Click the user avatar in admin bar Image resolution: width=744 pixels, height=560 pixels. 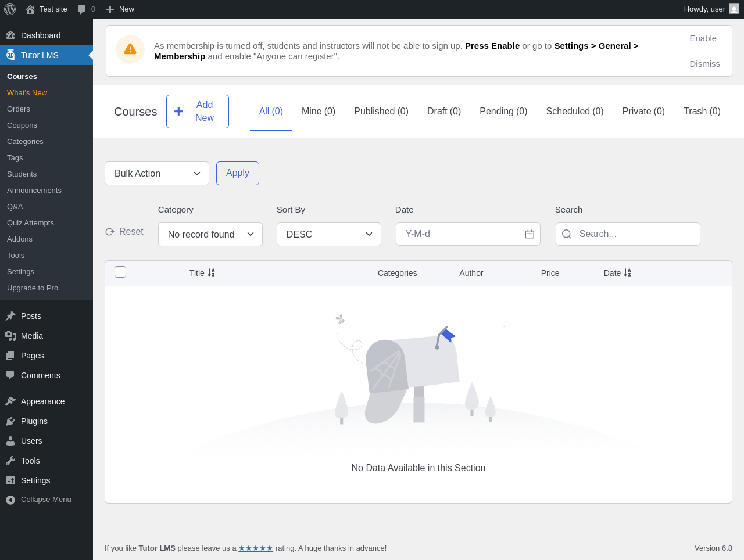(x=734, y=9)
